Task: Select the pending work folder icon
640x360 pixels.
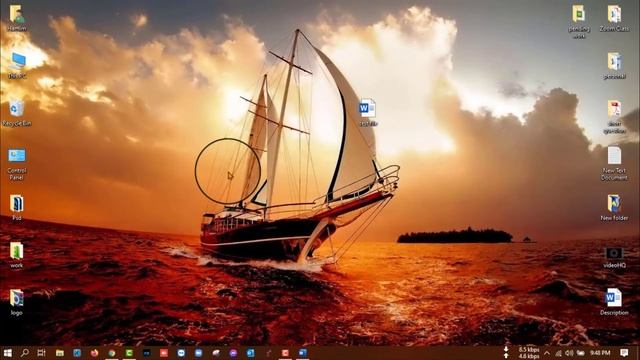Action: [579, 21]
